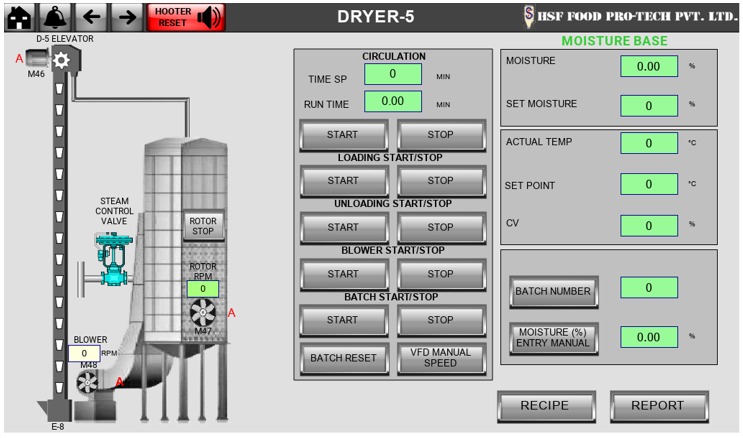The image size is (743, 438).
Task: Click the circulation Time SP field
Action: [392, 74]
